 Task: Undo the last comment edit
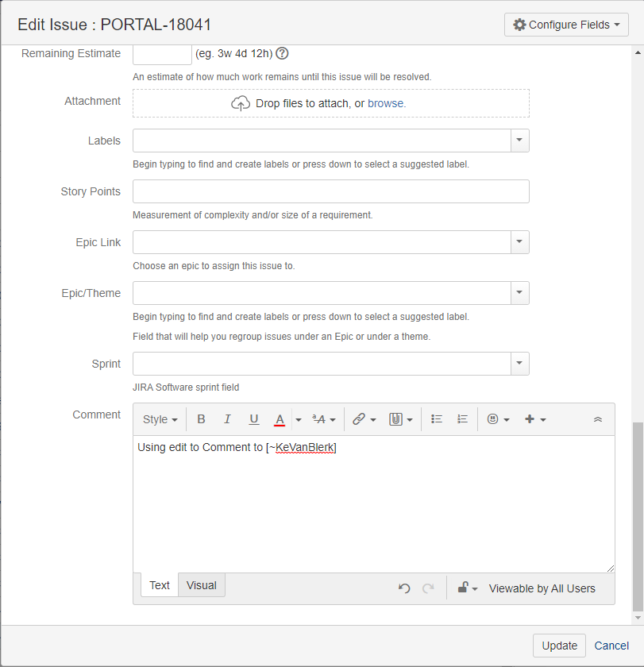(x=403, y=588)
